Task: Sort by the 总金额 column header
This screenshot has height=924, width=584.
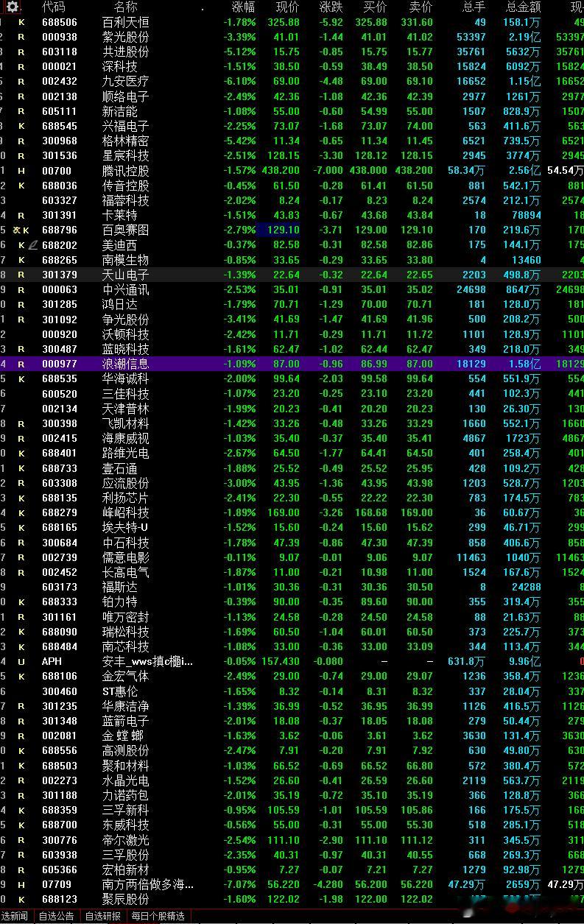Action: 524,7
